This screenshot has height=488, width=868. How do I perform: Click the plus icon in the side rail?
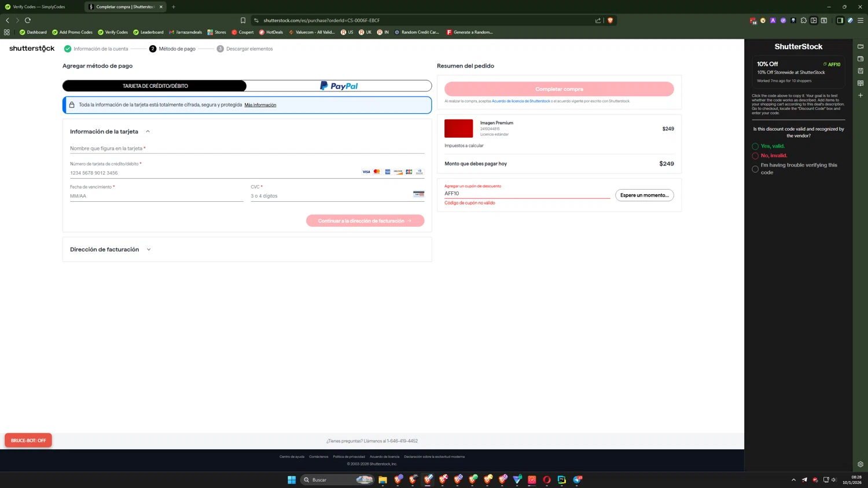coord(860,95)
